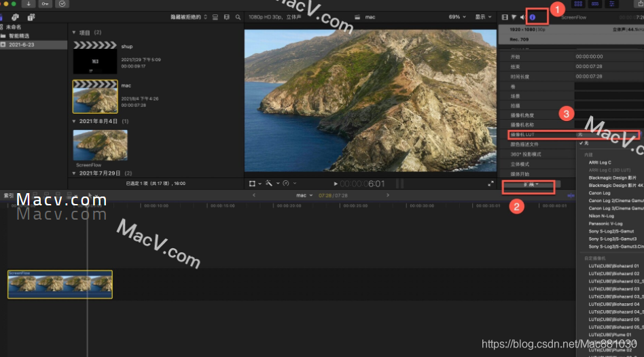Open the 隐藏被拒绝的 filter dropdown
Image resolution: width=644 pixels, height=357 pixels.
click(x=189, y=17)
